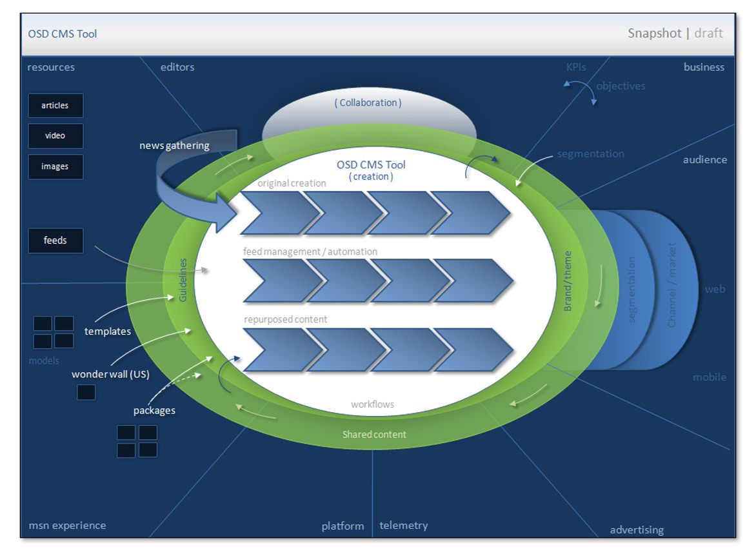Click the 'wonder wall (US)' label
The width and height of the screenshot is (756, 556).
(110, 374)
